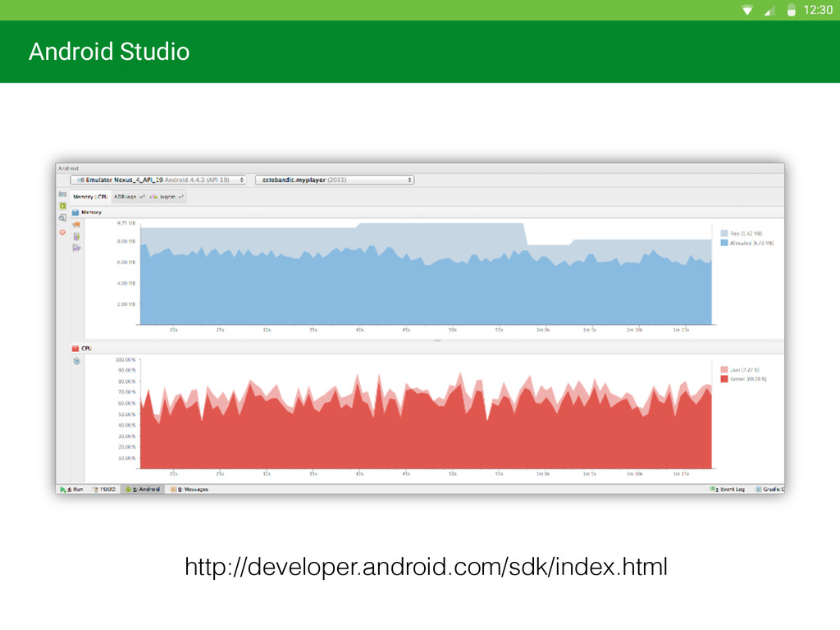Click the Android Studio screenshot thumbnail
Viewport: 840px width, 630px height.
click(x=420, y=328)
